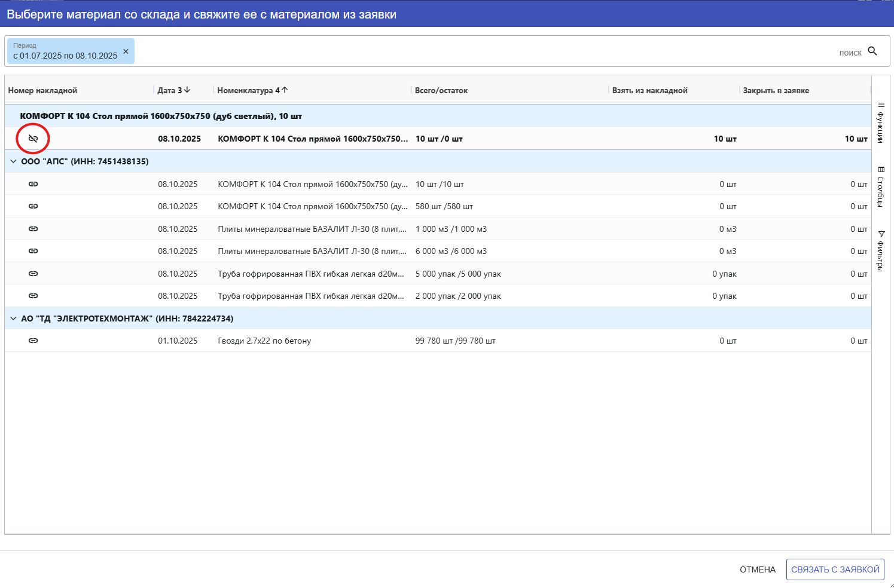
Task: Collapse the АО "ТД "ЭЛЕКТРОТЕХМОНТАЖ" group
Action: point(13,318)
